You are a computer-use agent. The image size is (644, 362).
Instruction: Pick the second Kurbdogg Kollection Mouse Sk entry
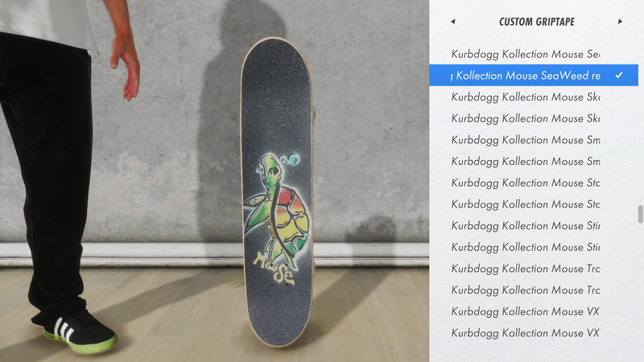coord(534,118)
